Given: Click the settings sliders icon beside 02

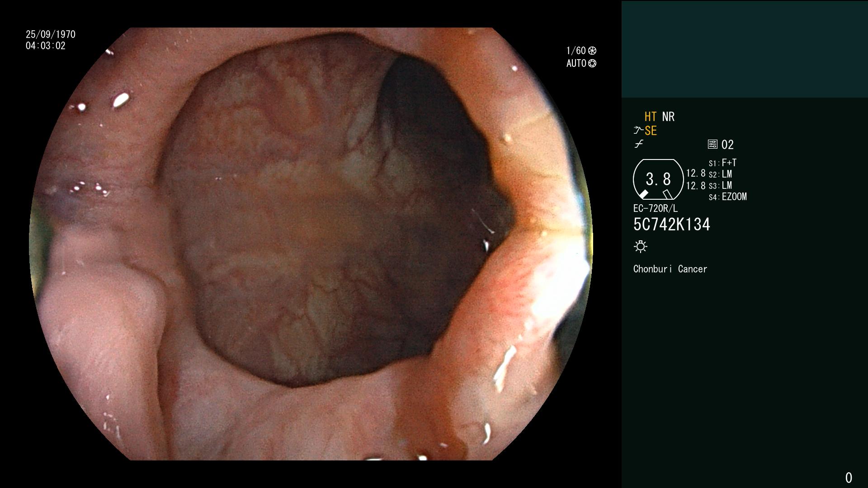Looking at the screenshot, I should pyautogui.click(x=712, y=145).
